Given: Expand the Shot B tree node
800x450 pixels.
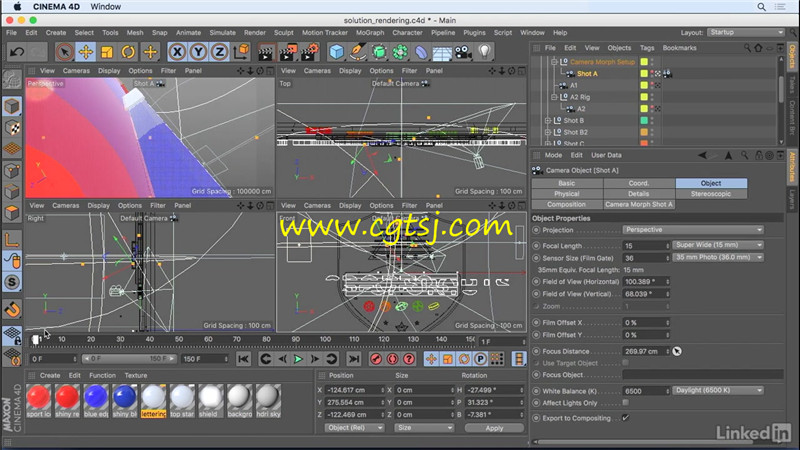Looking at the screenshot, I should click(548, 120).
